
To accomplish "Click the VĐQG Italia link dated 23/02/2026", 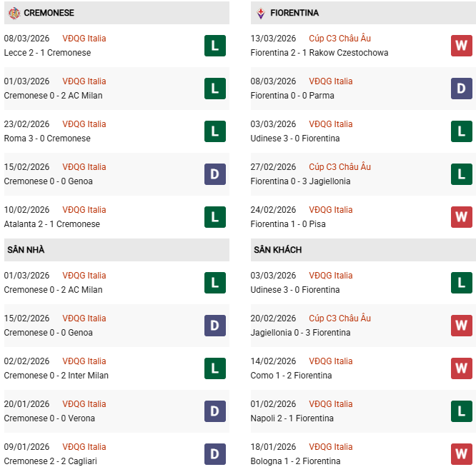I will tap(84, 124).
